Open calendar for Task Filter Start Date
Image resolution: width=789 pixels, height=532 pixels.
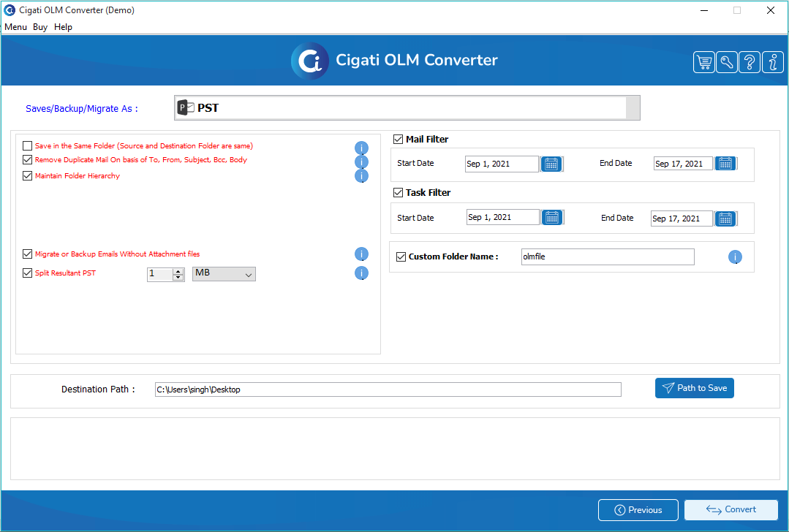(552, 217)
